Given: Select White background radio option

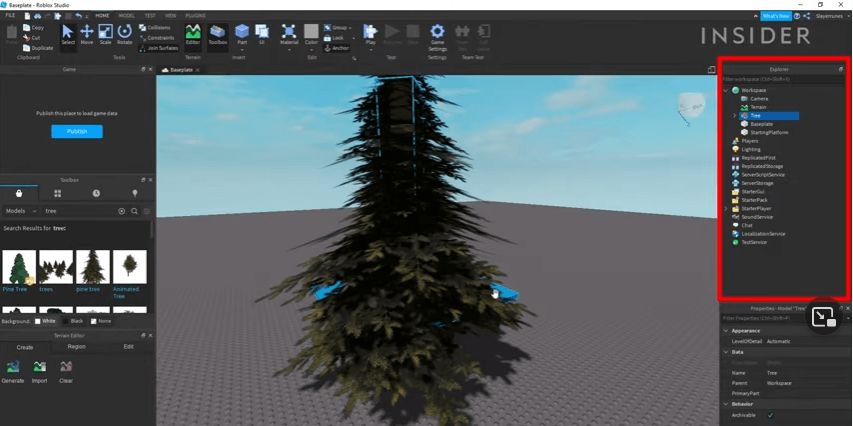Looking at the screenshot, I should point(38,321).
